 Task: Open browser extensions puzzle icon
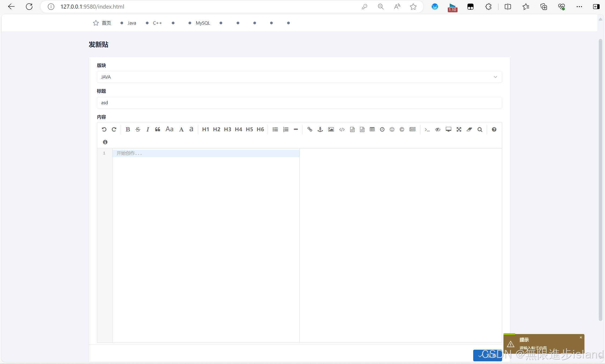tap(488, 7)
